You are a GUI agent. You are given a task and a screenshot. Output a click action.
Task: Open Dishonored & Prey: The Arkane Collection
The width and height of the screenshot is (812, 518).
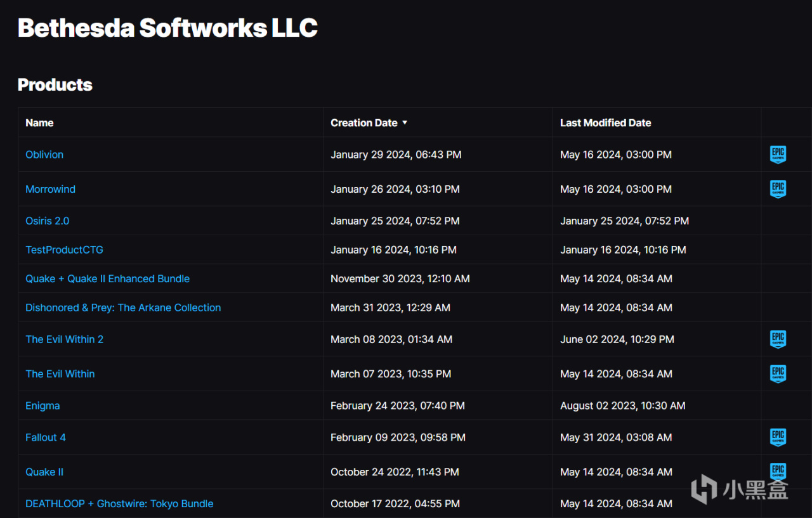[x=123, y=308]
